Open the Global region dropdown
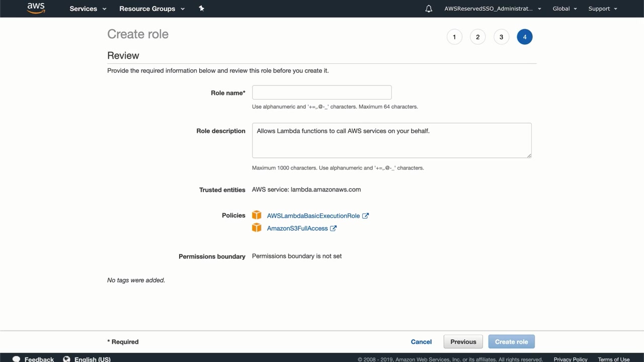The height and width of the screenshot is (362, 644). 565,9
